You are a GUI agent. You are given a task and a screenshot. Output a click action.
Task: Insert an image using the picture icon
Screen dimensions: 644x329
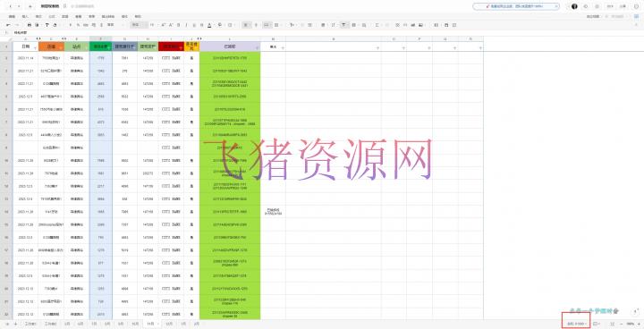[x=420, y=25]
